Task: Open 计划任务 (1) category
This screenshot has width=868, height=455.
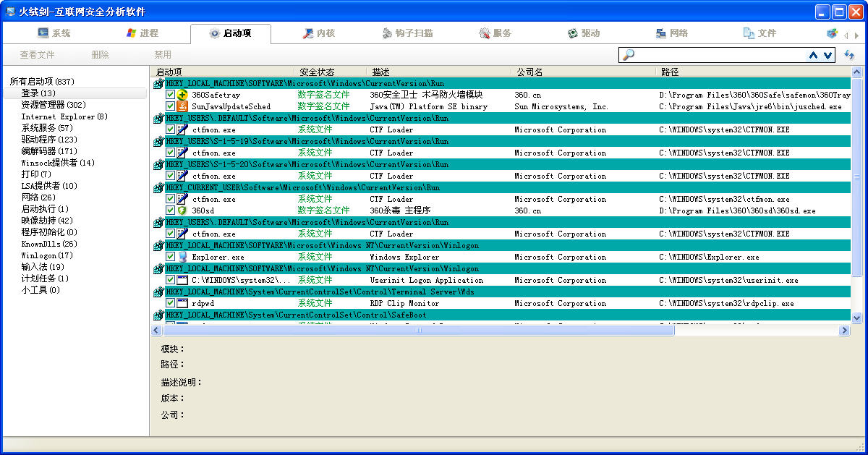Action: point(45,278)
